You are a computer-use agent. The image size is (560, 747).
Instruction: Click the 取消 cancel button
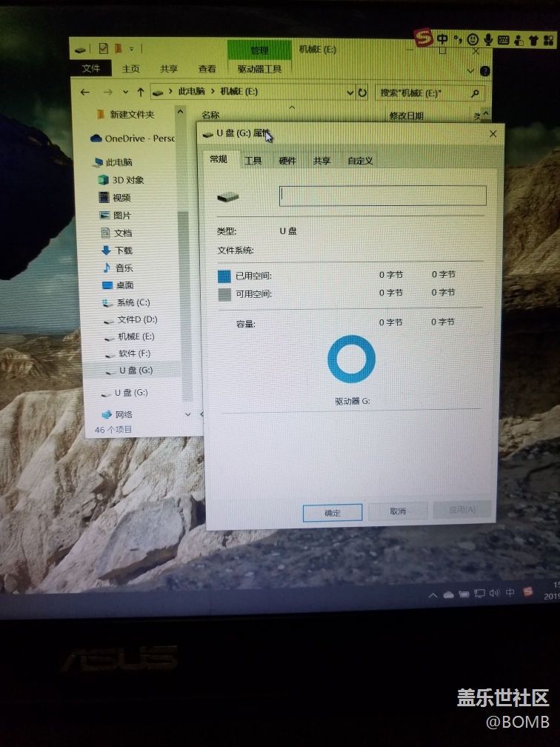tap(398, 511)
